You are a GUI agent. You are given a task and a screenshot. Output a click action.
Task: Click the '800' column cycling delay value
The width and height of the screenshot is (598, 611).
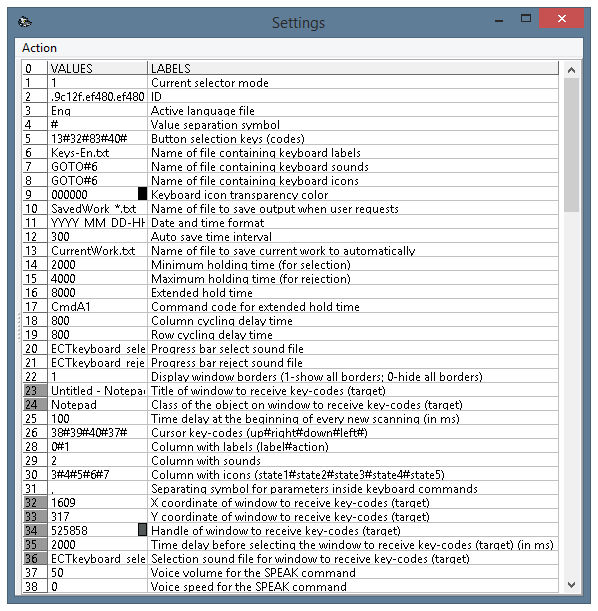pos(97,320)
